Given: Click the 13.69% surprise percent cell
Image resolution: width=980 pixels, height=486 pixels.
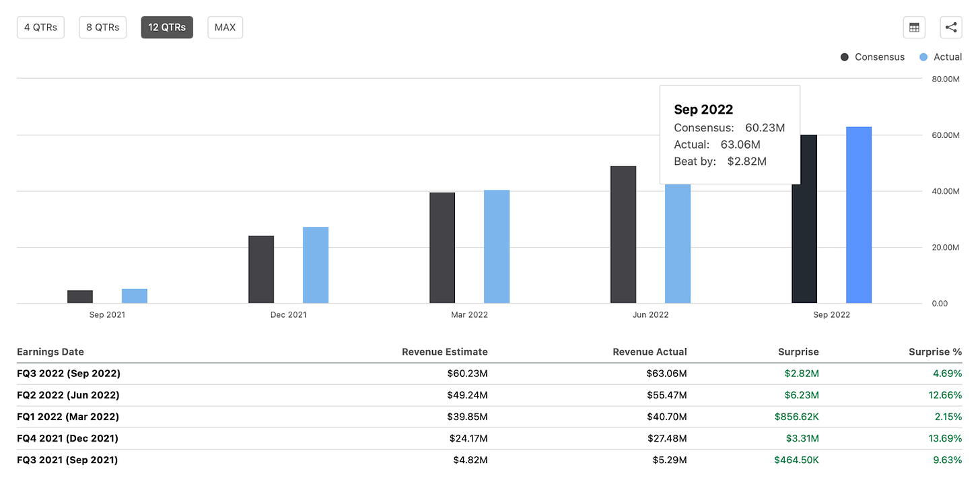Looking at the screenshot, I should point(946,438).
